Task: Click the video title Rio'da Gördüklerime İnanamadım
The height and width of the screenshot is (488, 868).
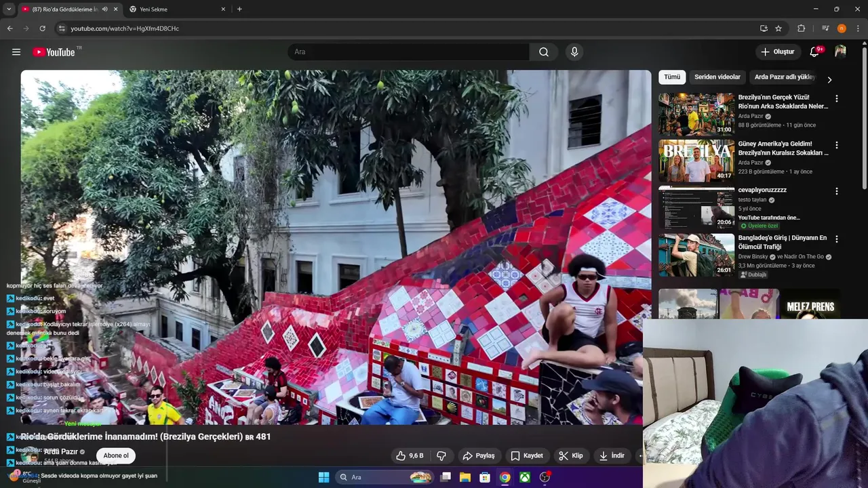Action: click(x=145, y=437)
